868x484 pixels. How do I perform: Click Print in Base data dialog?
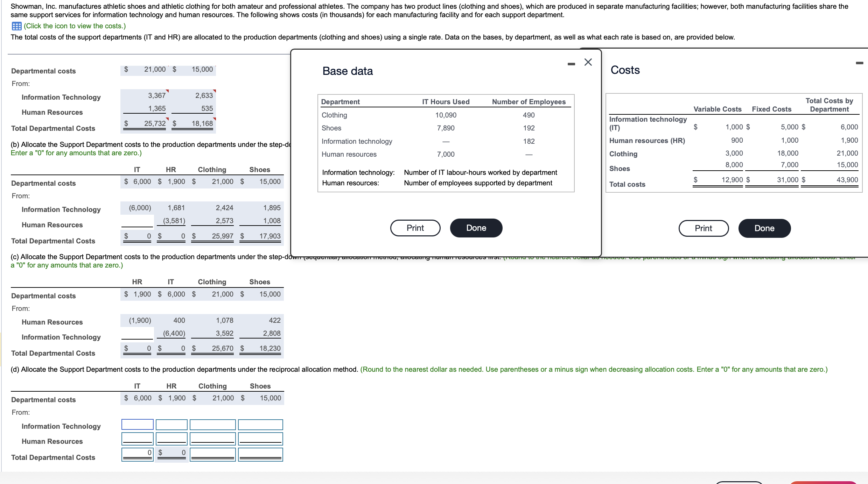tap(415, 228)
